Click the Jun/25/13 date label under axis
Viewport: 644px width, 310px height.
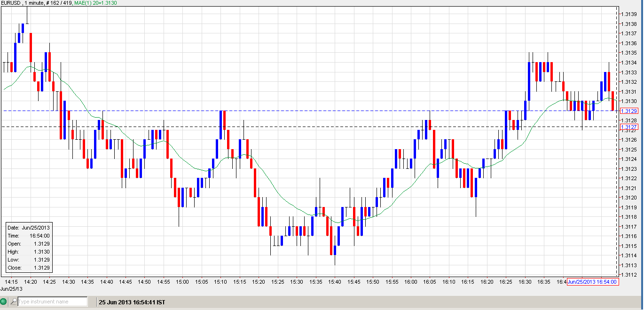pos(11,288)
